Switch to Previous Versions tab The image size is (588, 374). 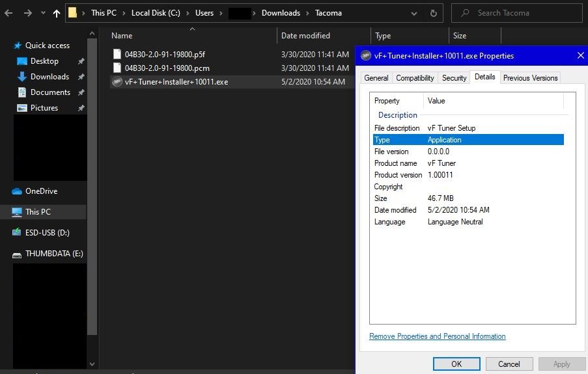530,78
